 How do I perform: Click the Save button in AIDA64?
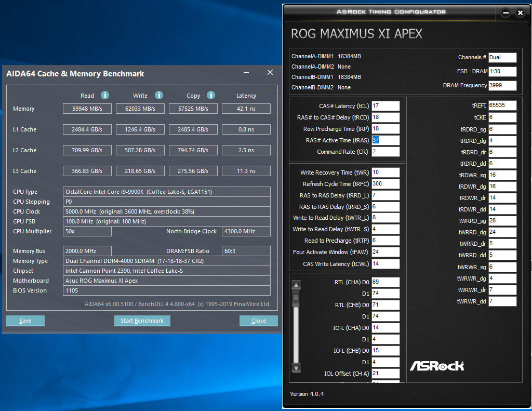(25, 321)
